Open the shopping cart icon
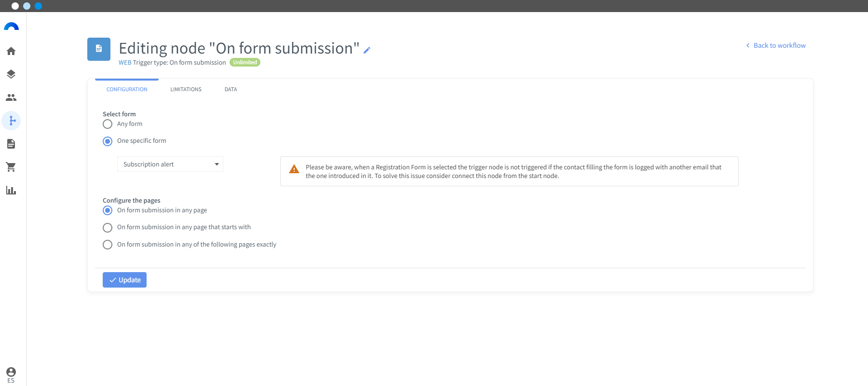 click(11, 167)
